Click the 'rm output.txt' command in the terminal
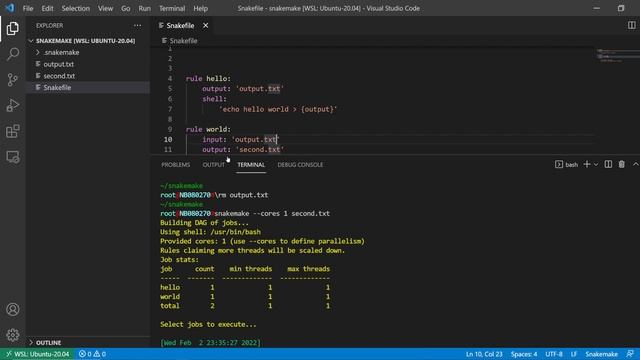The image size is (640, 360). pyautogui.click(x=242, y=195)
